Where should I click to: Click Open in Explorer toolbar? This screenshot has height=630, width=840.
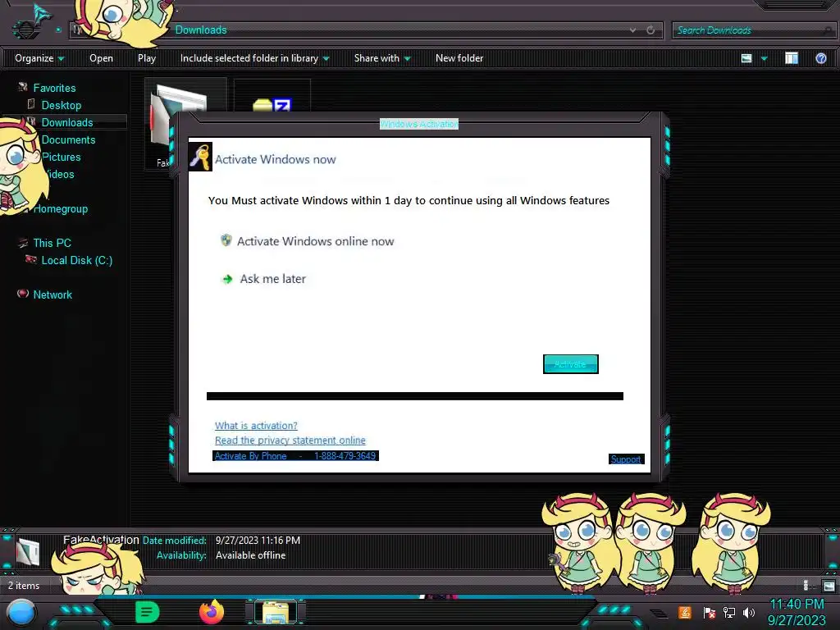[101, 58]
